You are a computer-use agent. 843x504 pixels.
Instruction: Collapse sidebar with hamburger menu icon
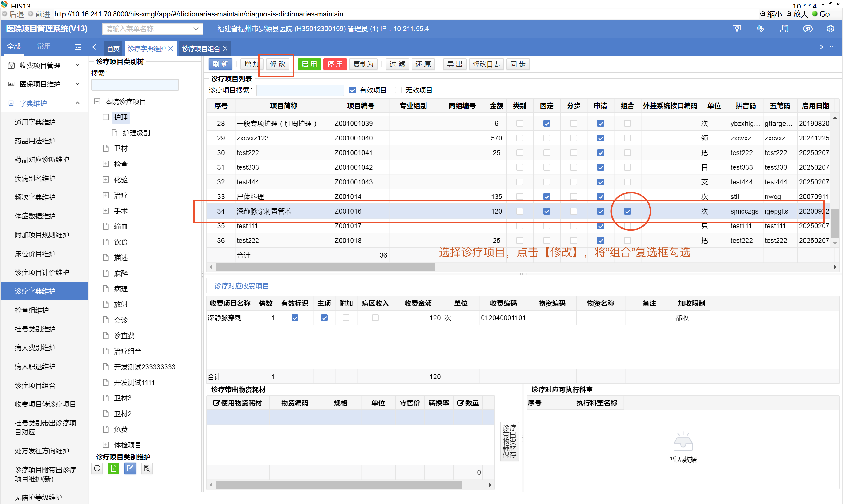coord(78,47)
